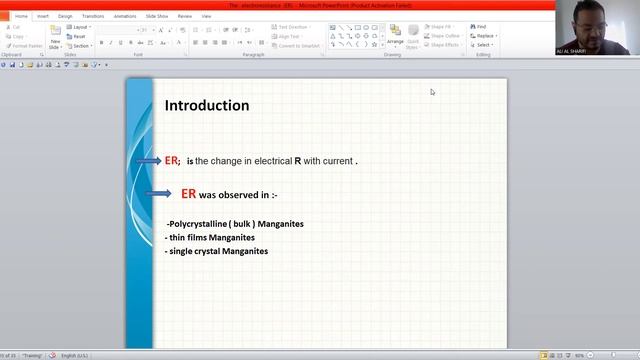Screen dimensions: 640x360
Task: Switch to the Animations tab
Action: [125, 16]
